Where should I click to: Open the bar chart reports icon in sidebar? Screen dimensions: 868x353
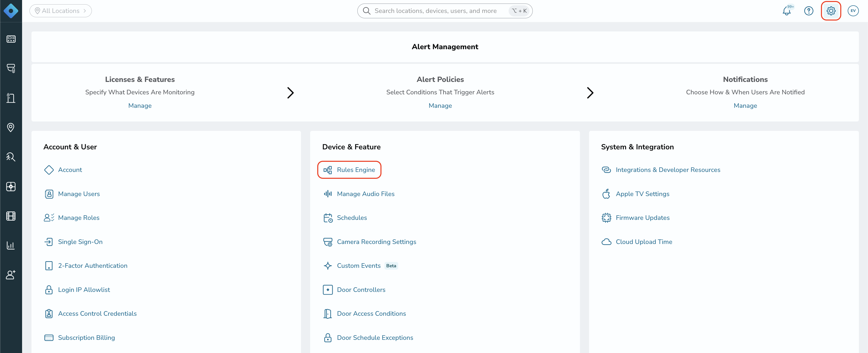11,245
